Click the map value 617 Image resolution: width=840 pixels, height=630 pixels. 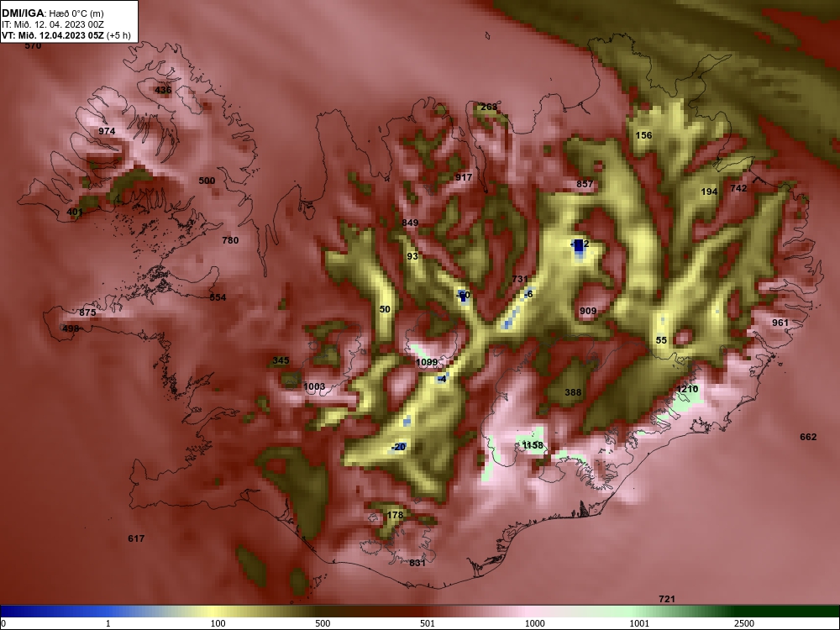[x=136, y=539]
